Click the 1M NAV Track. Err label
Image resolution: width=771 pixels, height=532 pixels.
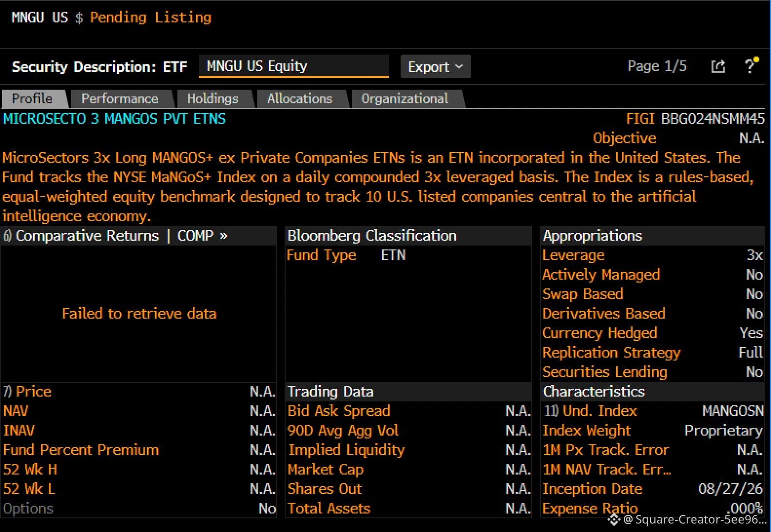(x=607, y=470)
